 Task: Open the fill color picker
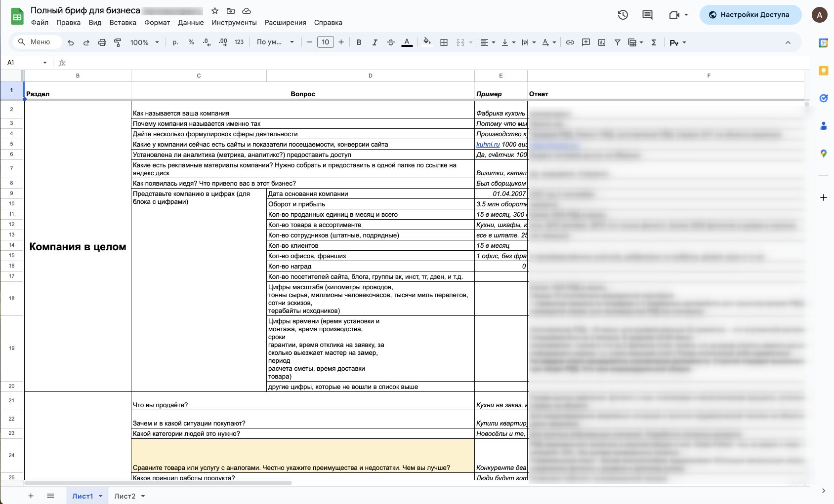[x=427, y=42]
